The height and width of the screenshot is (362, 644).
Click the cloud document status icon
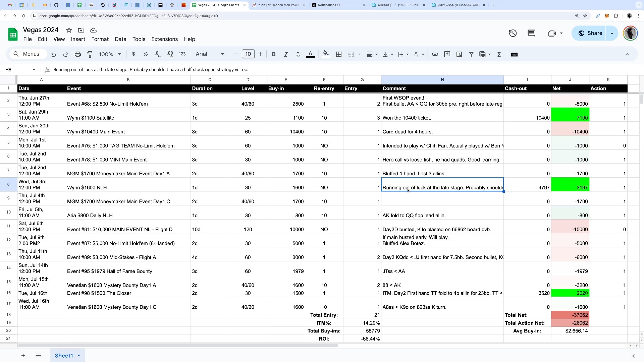(93, 30)
